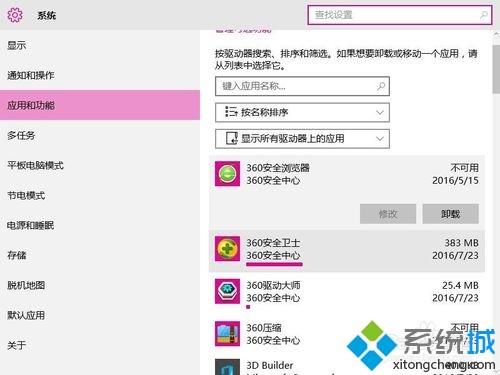Click the vertical scrollbar thumb
Screen dimensions: 500x375
[496, 69]
